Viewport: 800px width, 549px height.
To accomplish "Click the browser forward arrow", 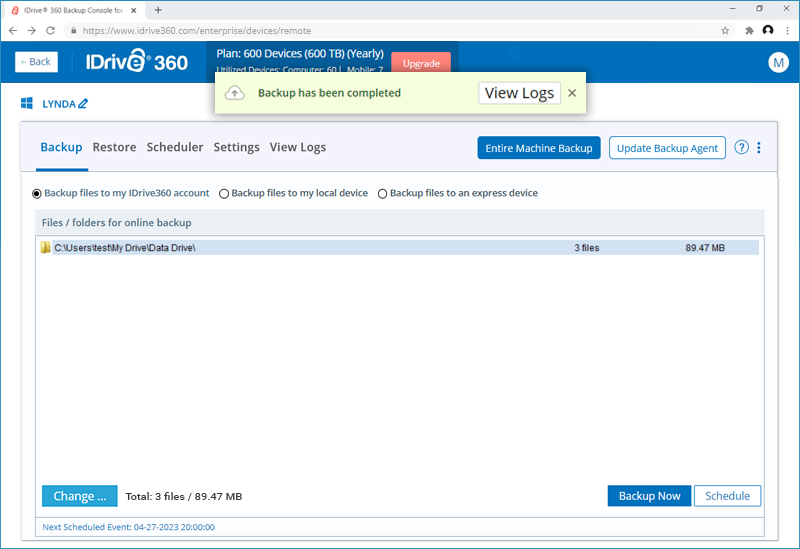I will tap(32, 31).
